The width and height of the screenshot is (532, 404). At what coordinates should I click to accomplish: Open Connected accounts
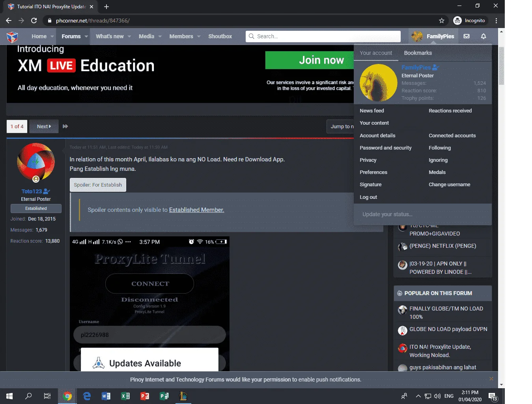(x=452, y=136)
